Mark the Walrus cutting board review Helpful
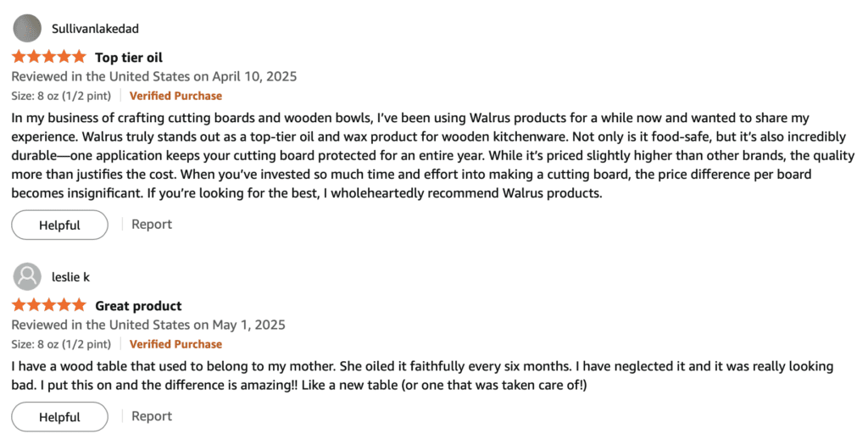This screenshot has width=868, height=445. tap(59, 225)
